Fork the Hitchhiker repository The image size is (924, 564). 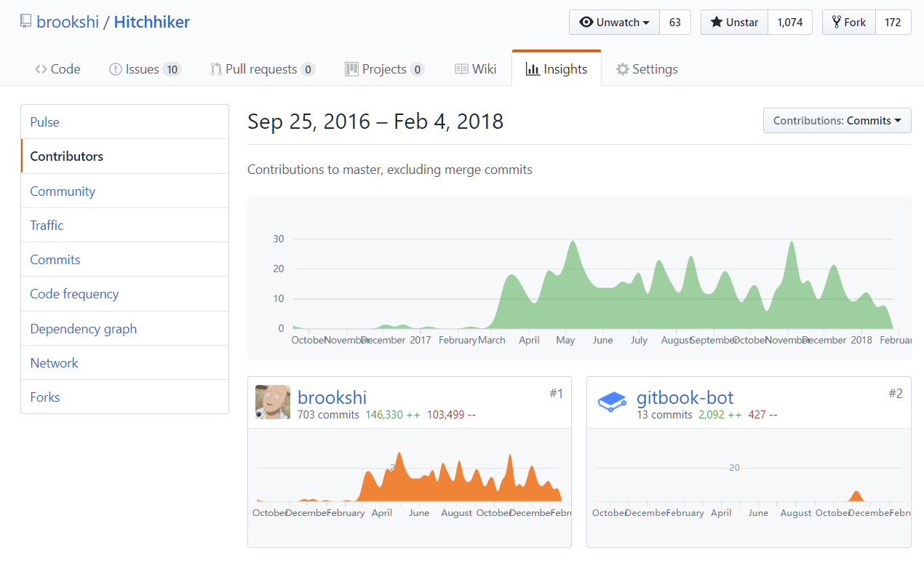[x=849, y=22]
